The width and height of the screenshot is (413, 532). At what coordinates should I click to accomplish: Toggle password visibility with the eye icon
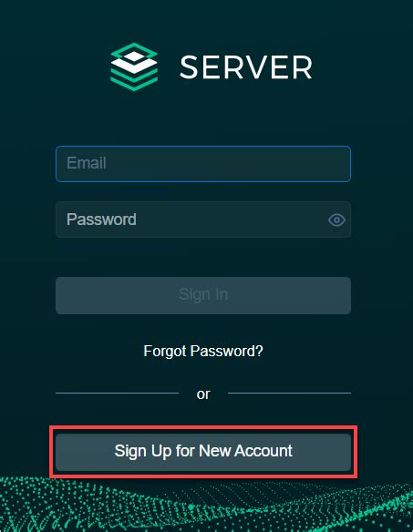(336, 220)
